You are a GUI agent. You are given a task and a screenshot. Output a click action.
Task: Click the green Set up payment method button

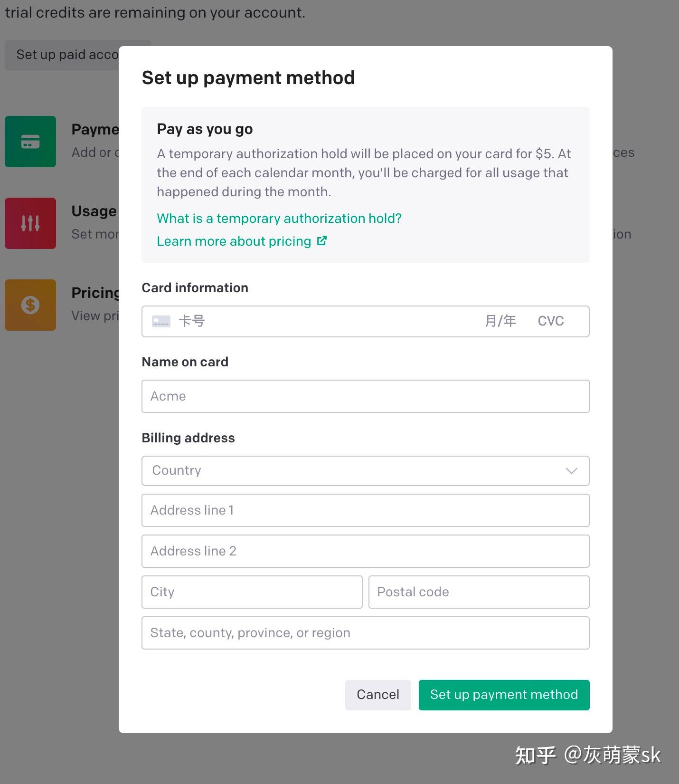pyautogui.click(x=504, y=695)
